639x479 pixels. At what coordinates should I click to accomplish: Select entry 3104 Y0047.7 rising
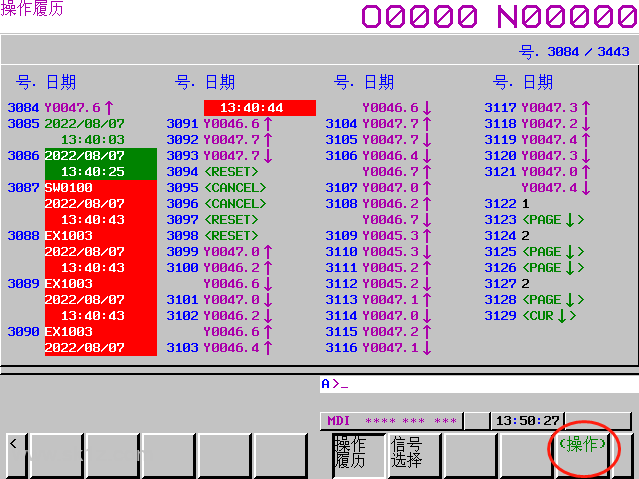point(378,124)
